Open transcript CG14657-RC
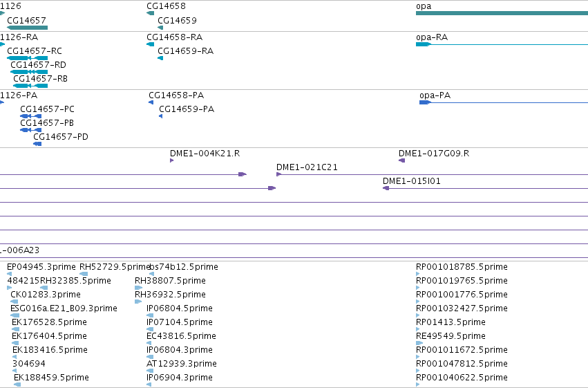 point(35,50)
